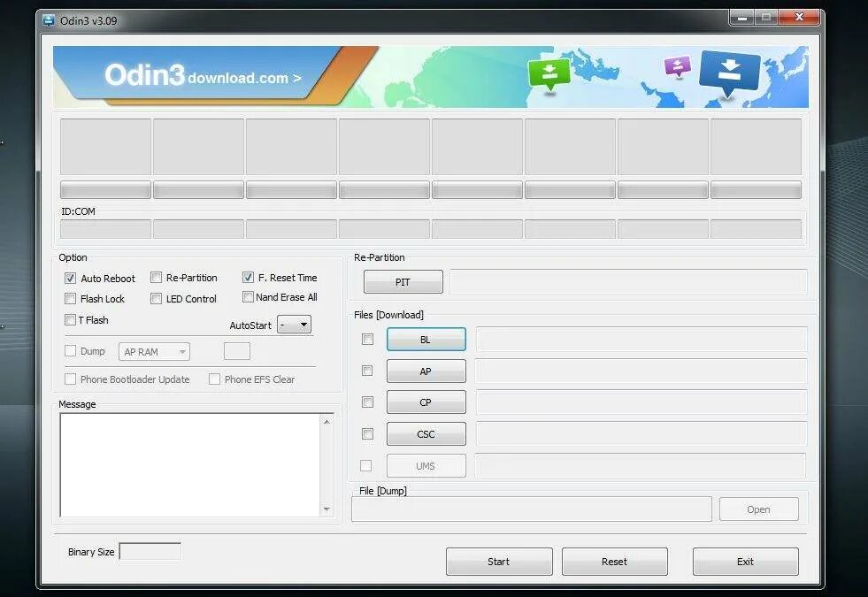Image resolution: width=868 pixels, height=597 pixels.
Task: Disable the Auto Reboot checkbox
Action: click(70, 279)
